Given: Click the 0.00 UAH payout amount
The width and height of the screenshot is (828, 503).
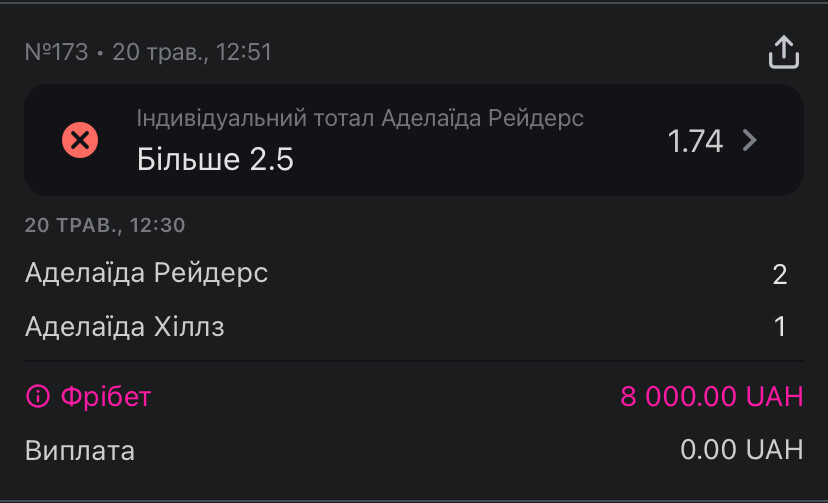Looking at the screenshot, I should (741, 449).
